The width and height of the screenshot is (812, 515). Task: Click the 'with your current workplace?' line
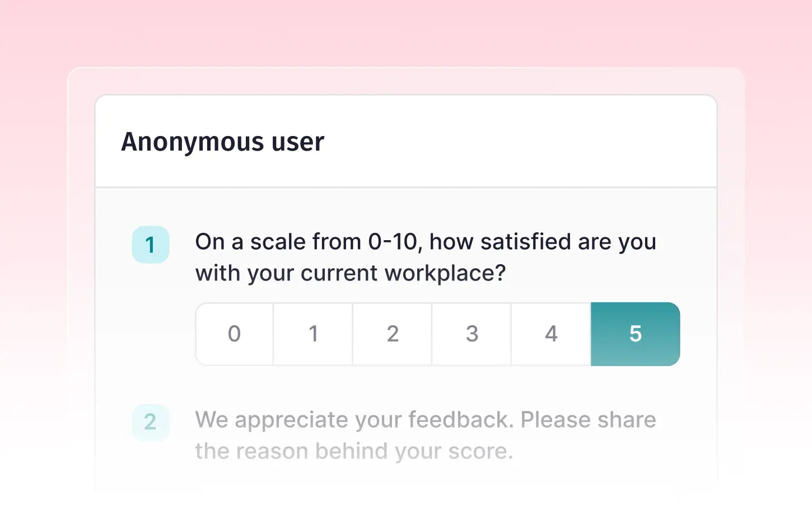tap(350, 273)
